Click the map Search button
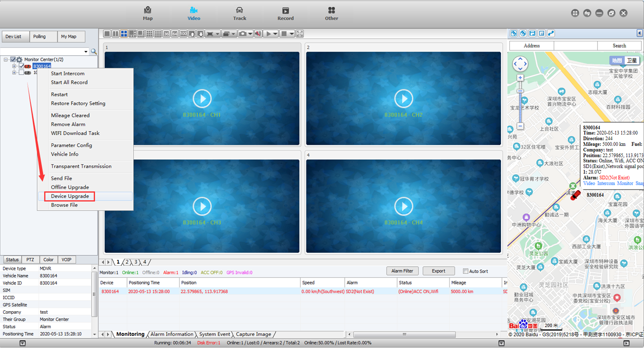This screenshot has width=644, height=348. point(619,45)
